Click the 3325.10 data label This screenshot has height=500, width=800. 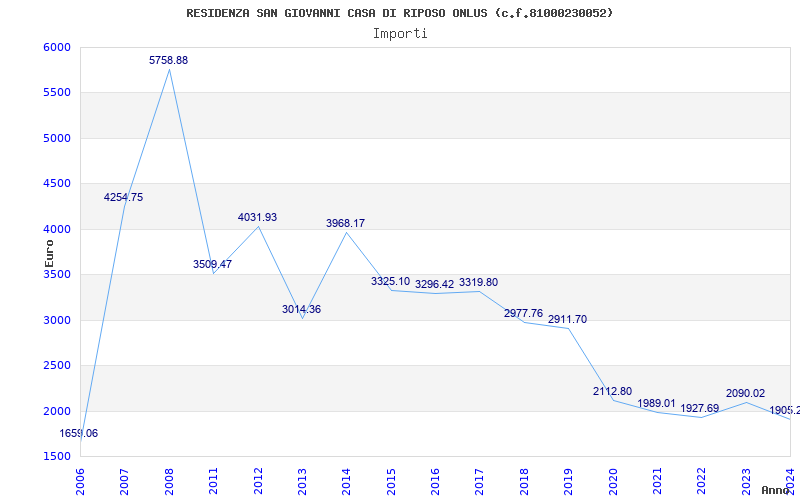click(390, 281)
